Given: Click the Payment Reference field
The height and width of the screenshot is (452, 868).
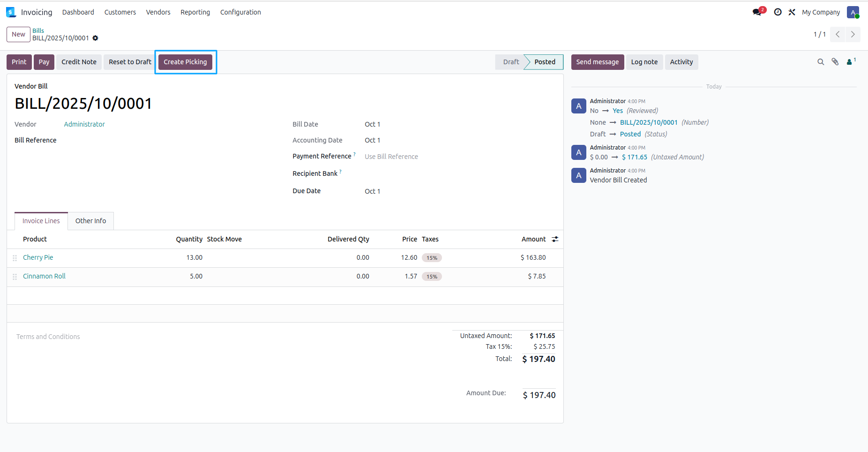Looking at the screenshot, I should [x=459, y=157].
